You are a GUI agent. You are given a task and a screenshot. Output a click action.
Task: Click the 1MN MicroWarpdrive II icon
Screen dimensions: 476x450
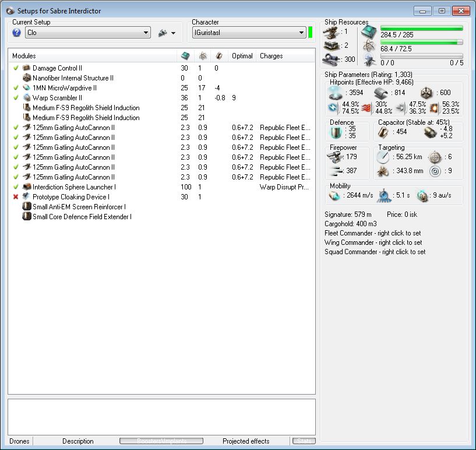point(27,88)
